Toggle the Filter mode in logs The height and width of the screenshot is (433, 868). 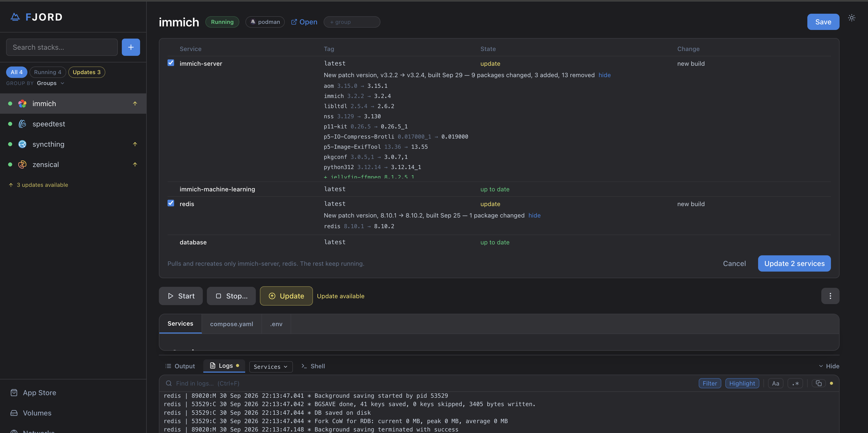pos(710,383)
